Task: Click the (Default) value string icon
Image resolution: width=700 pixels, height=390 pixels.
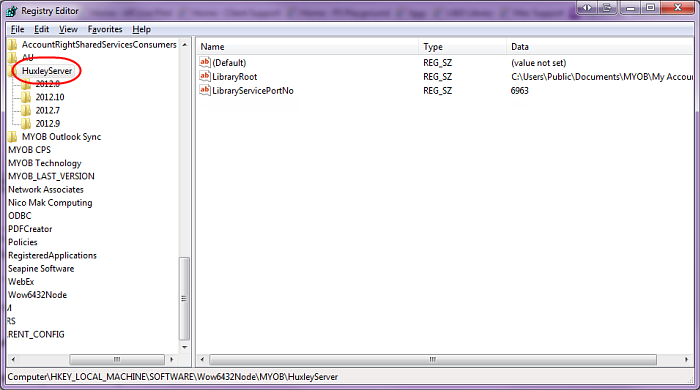Action: tap(204, 62)
